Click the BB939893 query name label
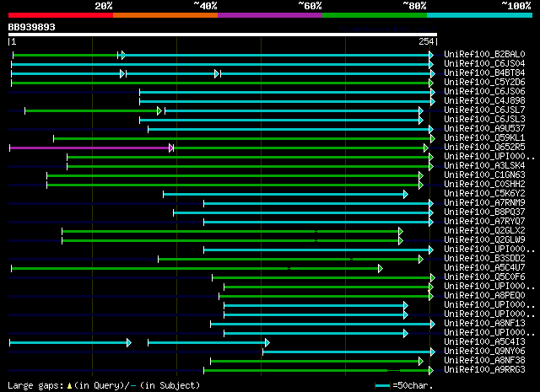 tap(32, 27)
